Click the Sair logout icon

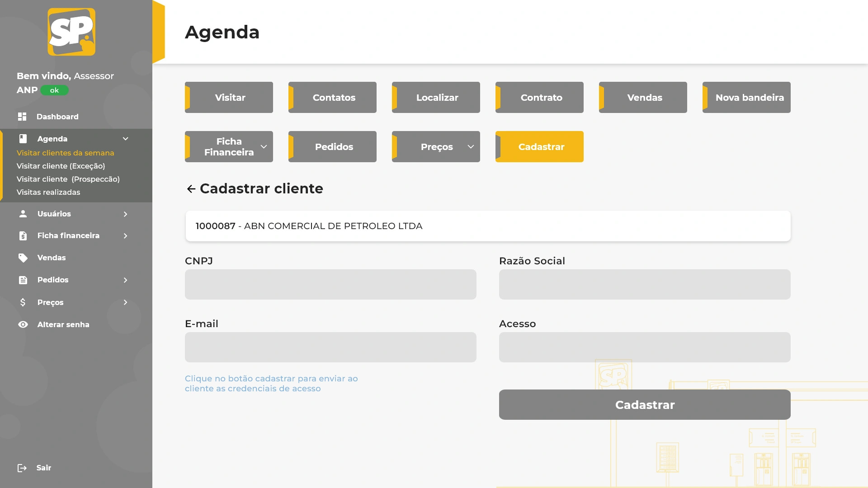pos(22,468)
